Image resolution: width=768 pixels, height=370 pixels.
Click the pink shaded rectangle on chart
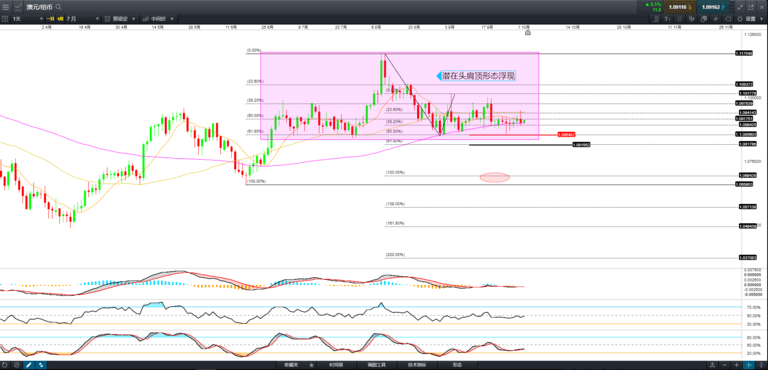[x=399, y=96]
